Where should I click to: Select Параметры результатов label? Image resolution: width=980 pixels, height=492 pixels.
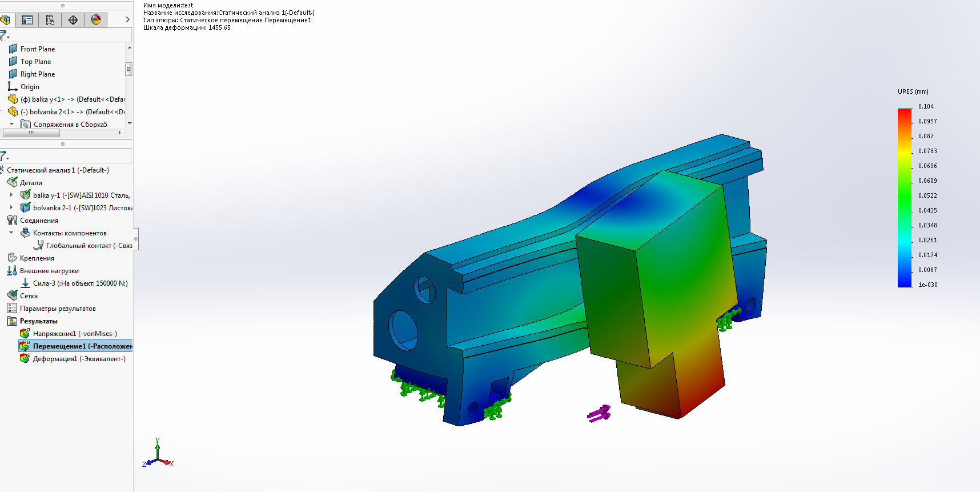58,309
